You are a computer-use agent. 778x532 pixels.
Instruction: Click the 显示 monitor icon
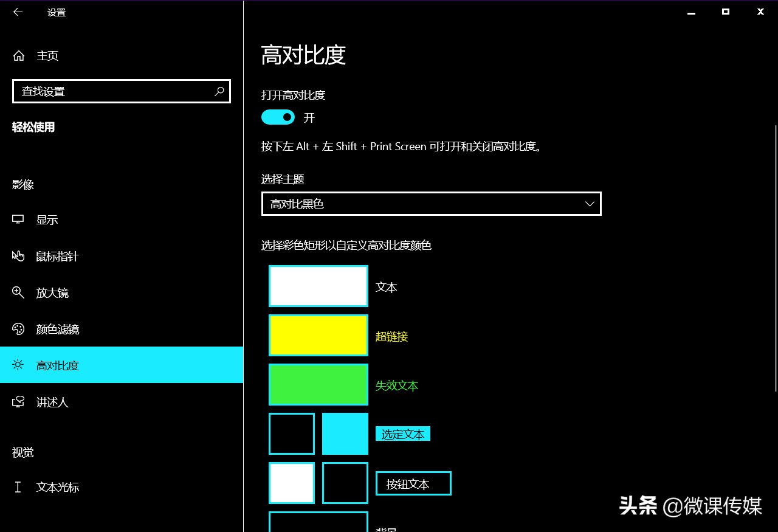click(x=18, y=219)
